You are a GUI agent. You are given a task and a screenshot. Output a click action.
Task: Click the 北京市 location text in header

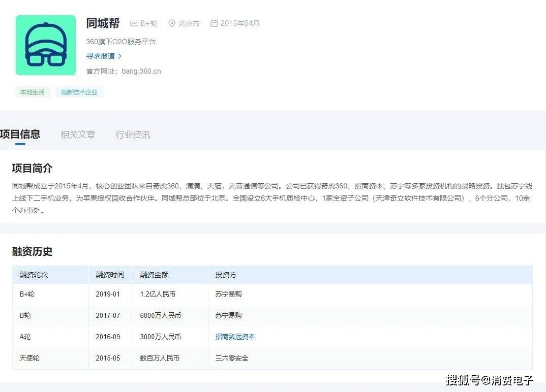coord(189,23)
